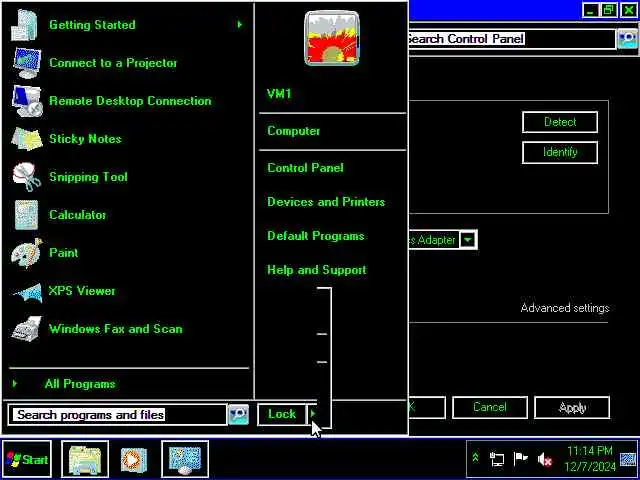
Task: Open Getting Started from Start menu
Action: click(x=92, y=24)
